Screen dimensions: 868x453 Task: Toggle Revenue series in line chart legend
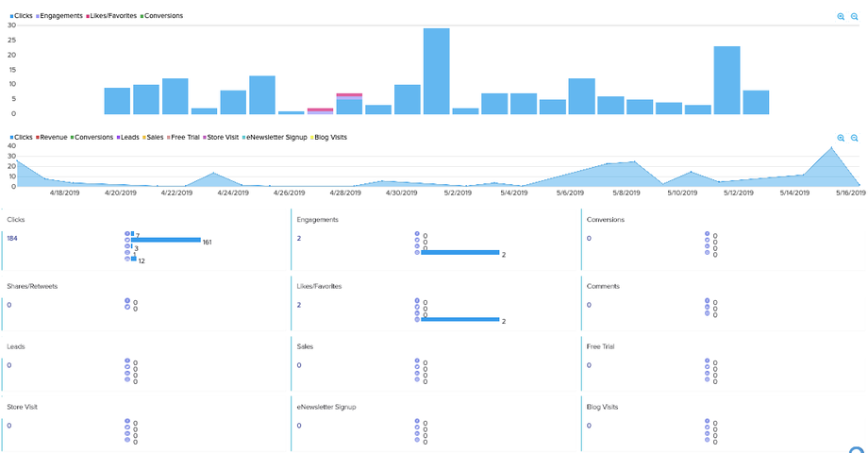click(x=52, y=138)
